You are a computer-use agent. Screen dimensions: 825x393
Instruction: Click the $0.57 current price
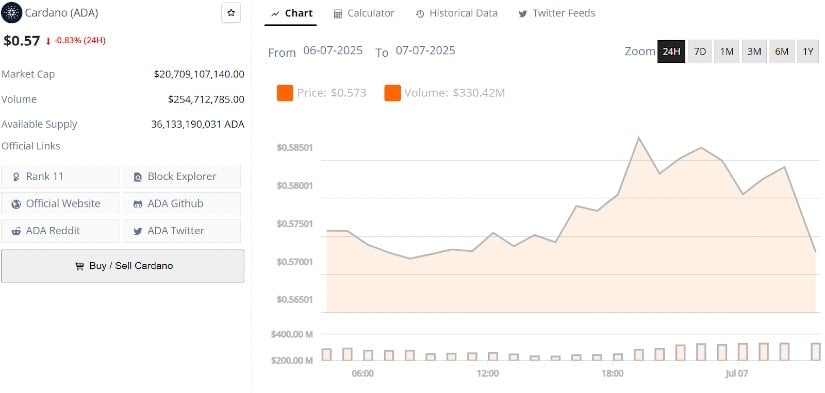[x=22, y=41]
